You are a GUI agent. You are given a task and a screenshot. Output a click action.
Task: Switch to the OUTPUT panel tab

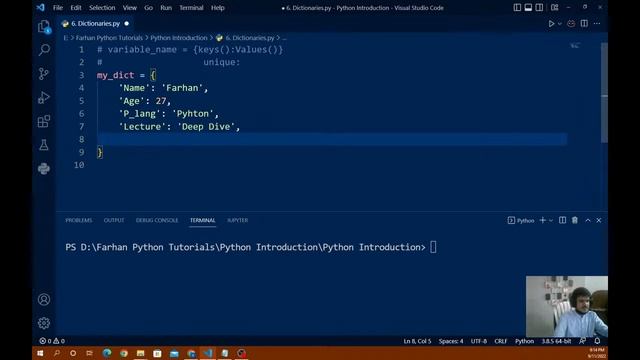point(114,220)
